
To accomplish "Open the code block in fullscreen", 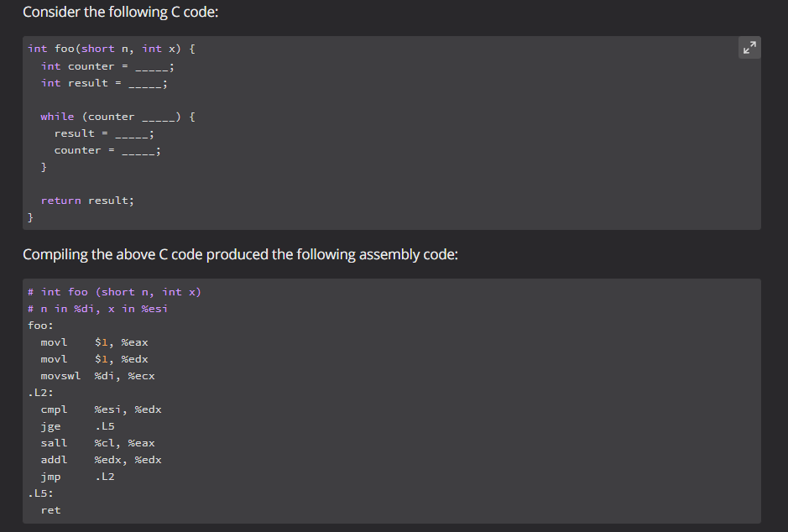I will (x=749, y=48).
